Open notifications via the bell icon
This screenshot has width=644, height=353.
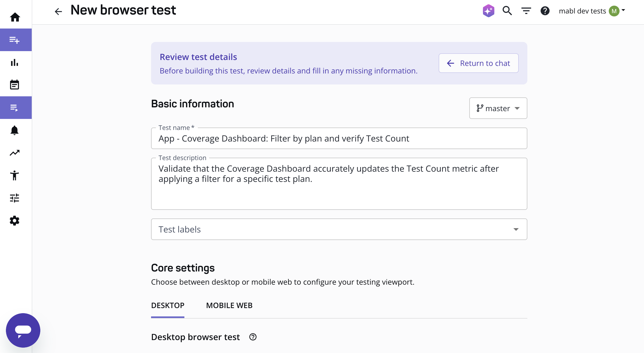(15, 130)
